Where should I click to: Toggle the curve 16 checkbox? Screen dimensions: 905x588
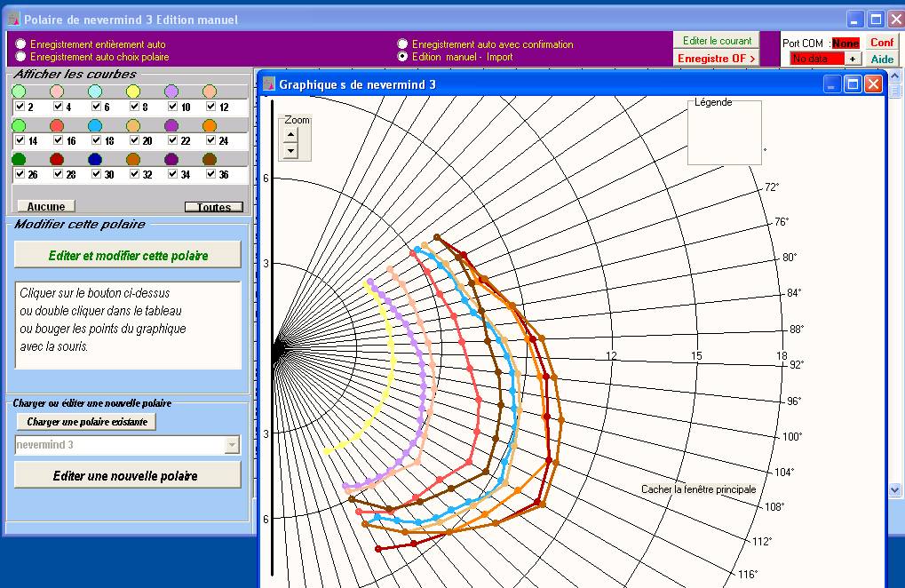click(58, 139)
